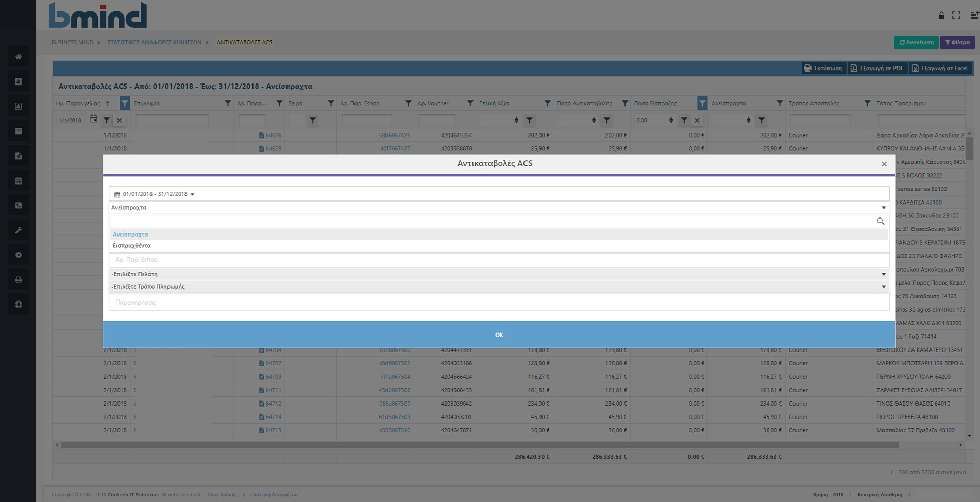980x502 pixels.
Task: Open filter menu on Τελική Αξία column header
Action: pyautogui.click(x=547, y=103)
